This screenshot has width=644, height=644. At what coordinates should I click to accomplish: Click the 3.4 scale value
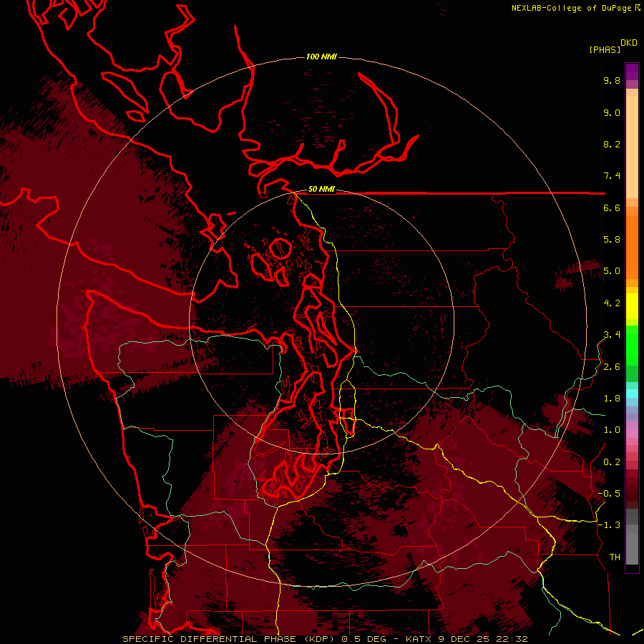pyautogui.click(x=612, y=335)
